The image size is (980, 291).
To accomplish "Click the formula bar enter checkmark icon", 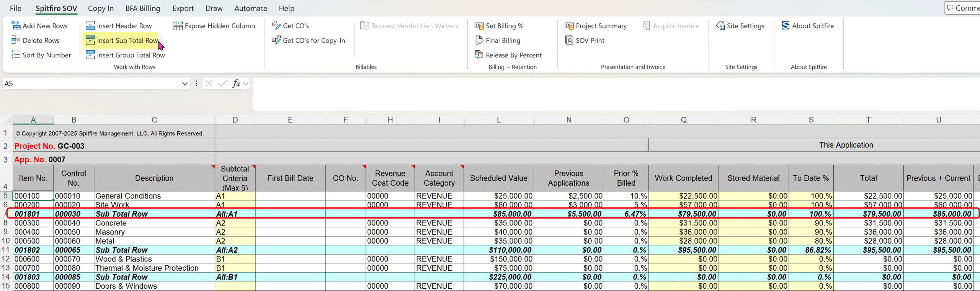I will click(222, 84).
